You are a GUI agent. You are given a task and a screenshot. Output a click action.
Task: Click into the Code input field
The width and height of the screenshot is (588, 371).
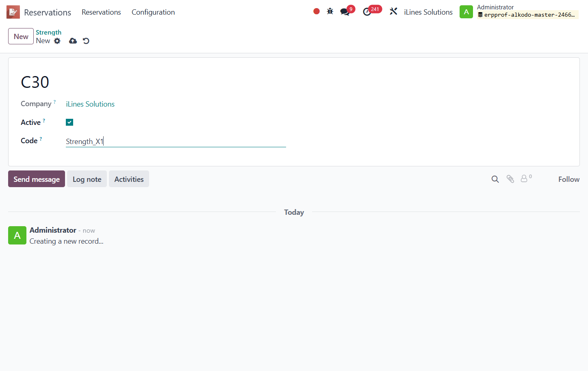point(176,141)
